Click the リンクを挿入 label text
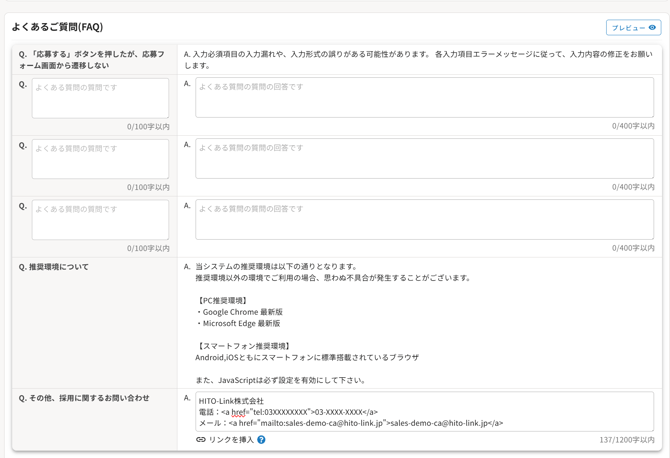 (x=231, y=440)
